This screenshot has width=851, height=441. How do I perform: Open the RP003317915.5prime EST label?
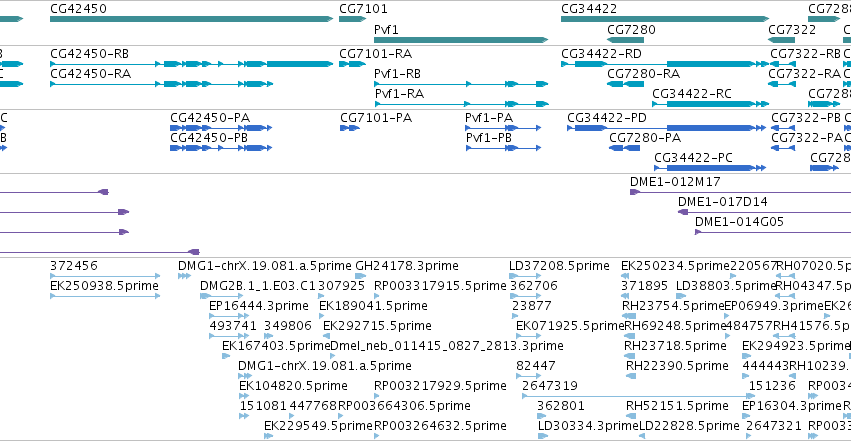click(x=440, y=286)
